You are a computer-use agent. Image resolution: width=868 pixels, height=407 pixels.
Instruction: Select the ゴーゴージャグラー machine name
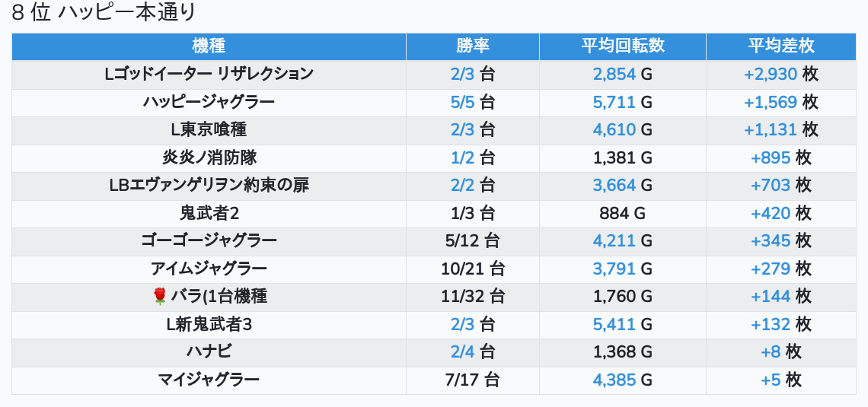[x=209, y=241]
